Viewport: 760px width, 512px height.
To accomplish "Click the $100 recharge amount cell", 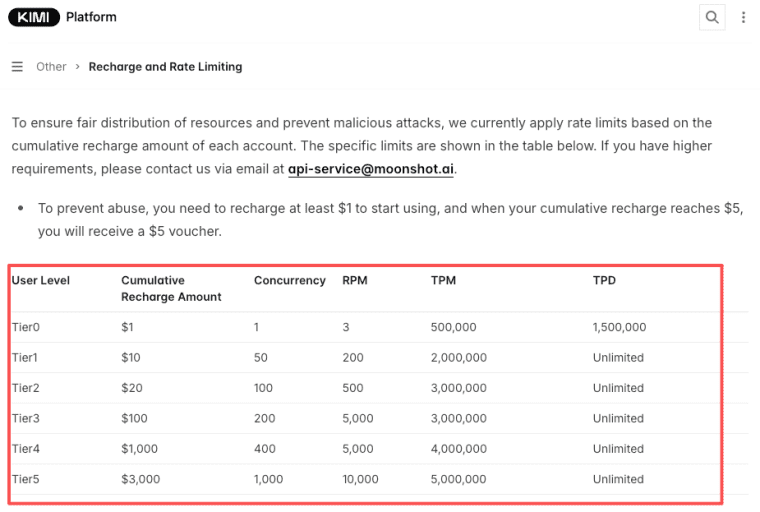I will [134, 418].
